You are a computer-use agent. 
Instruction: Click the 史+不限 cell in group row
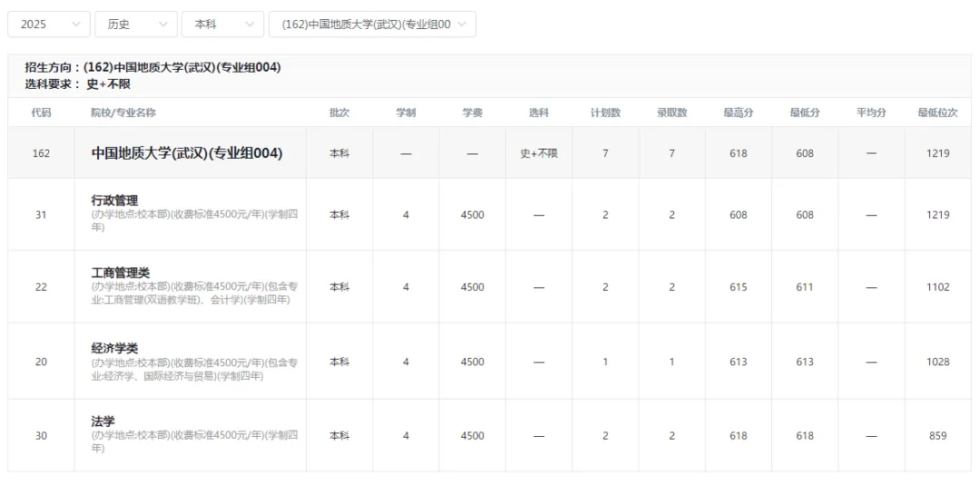tap(539, 153)
